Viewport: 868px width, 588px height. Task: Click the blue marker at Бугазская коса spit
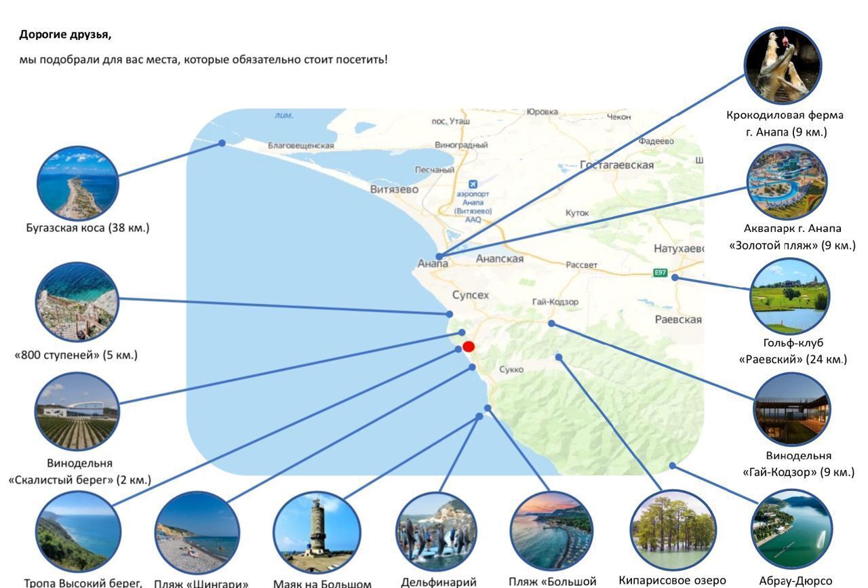222,143
